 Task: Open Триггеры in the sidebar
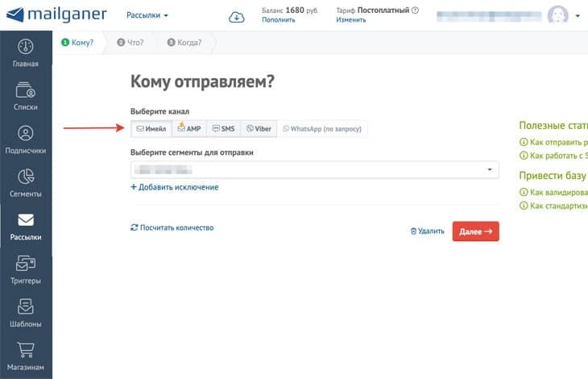[26, 270]
